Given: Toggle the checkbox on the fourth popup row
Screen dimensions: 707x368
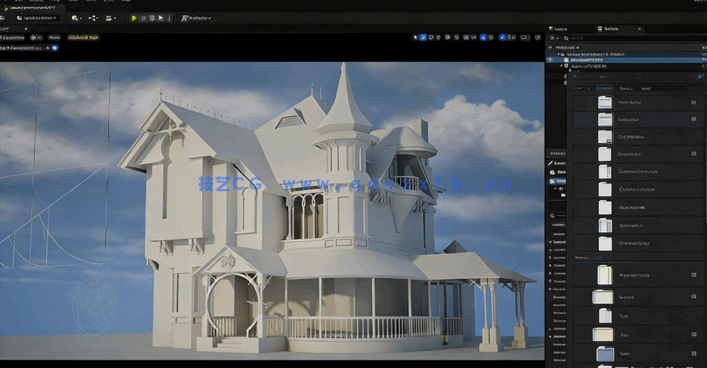Looking at the screenshot, I should click(x=693, y=154).
